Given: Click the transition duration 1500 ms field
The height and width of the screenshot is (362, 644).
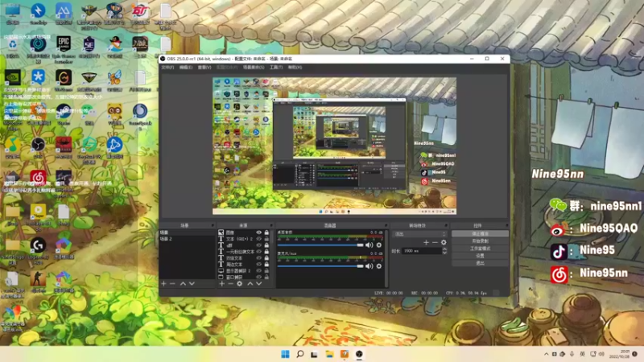Looking at the screenshot, I should [x=421, y=251].
